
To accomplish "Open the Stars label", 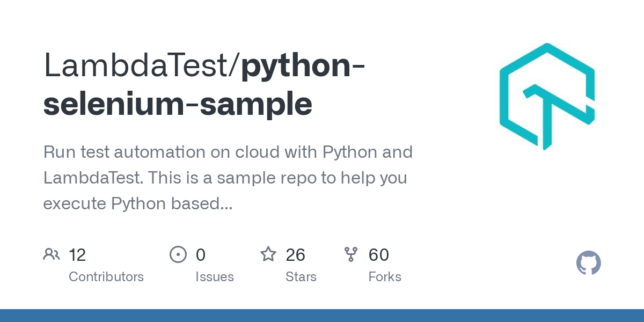I will [x=301, y=277].
